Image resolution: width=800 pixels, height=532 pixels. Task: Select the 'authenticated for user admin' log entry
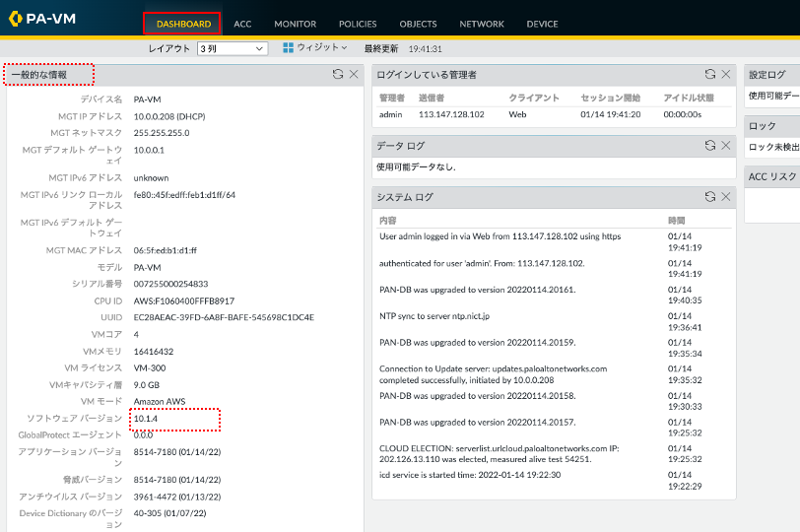(x=554, y=268)
